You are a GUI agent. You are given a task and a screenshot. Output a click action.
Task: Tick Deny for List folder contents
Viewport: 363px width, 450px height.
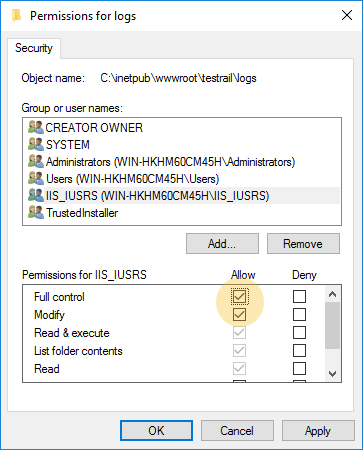pyautogui.click(x=299, y=350)
